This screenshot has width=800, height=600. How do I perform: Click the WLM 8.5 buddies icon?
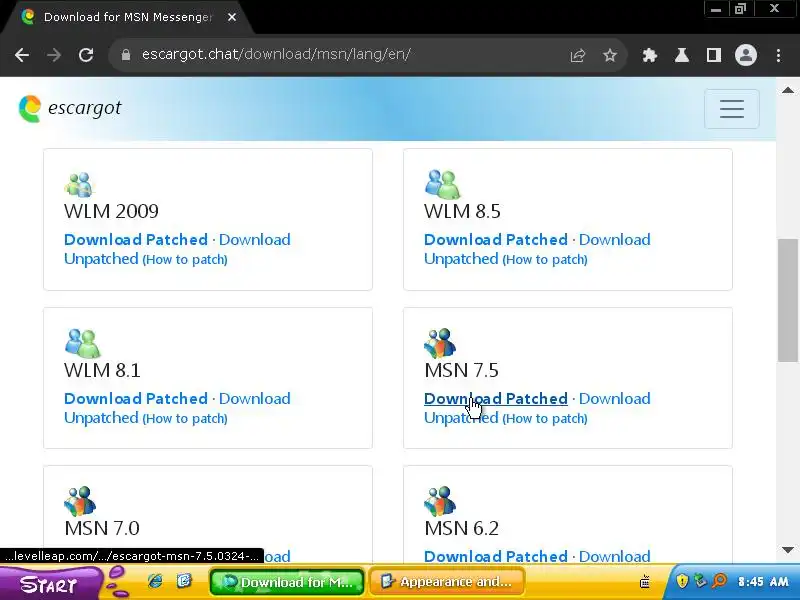point(442,184)
